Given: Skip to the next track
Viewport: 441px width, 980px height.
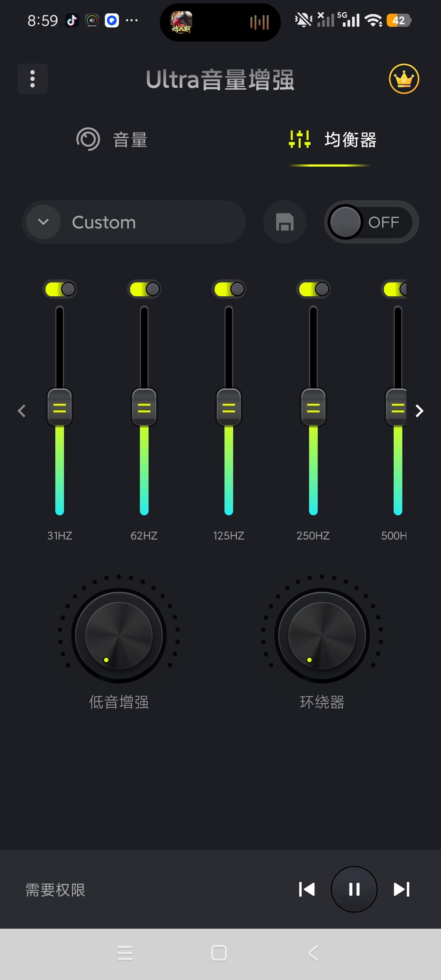Looking at the screenshot, I should tap(402, 889).
